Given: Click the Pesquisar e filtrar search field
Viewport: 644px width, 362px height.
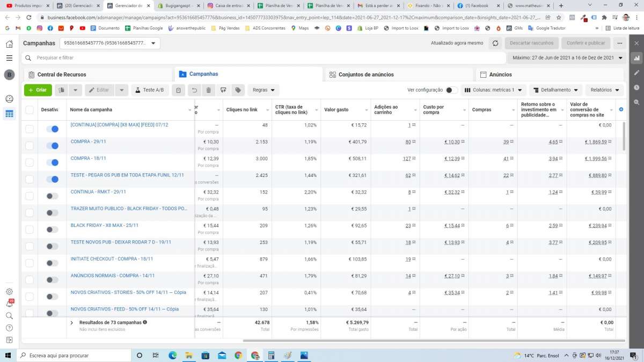Looking at the screenshot, I should point(263,57).
